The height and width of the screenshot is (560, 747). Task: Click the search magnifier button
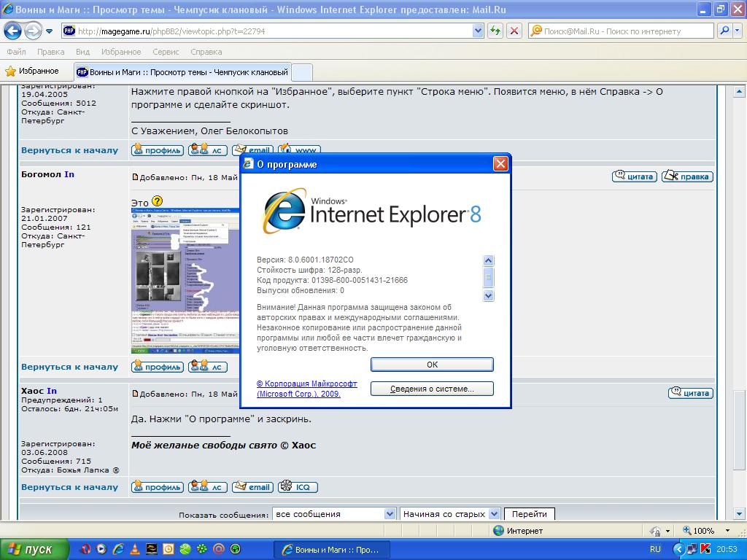[x=724, y=31]
